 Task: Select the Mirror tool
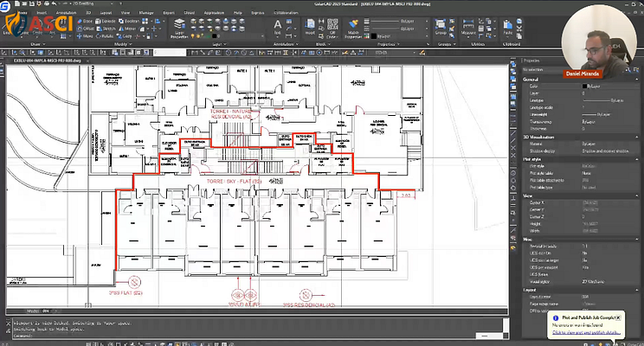pyautogui.click(x=127, y=29)
